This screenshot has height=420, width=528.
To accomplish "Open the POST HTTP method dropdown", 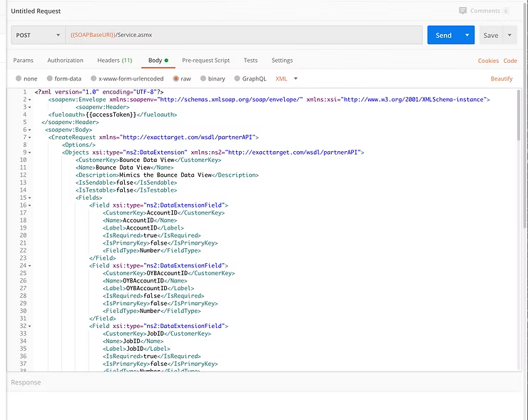I will tap(38, 35).
